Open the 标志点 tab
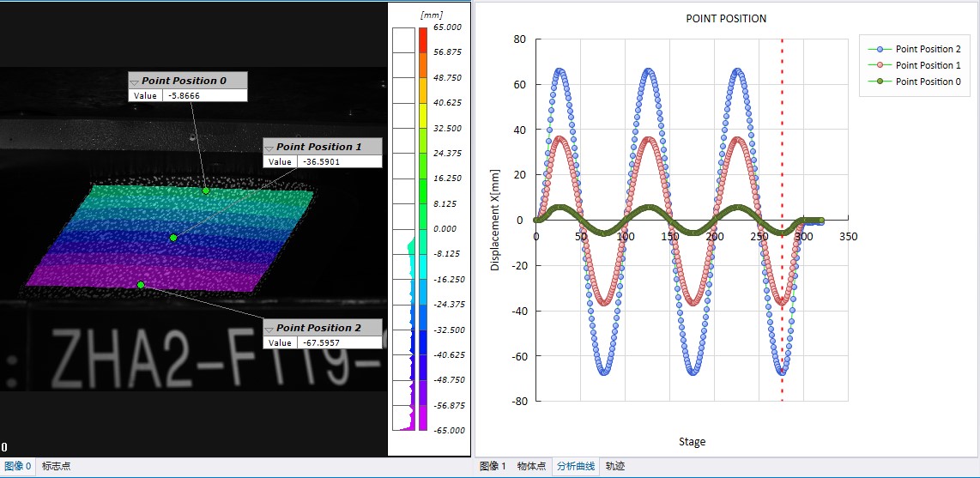Screen dimensions: 980x478 pyautogui.click(x=57, y=467)
